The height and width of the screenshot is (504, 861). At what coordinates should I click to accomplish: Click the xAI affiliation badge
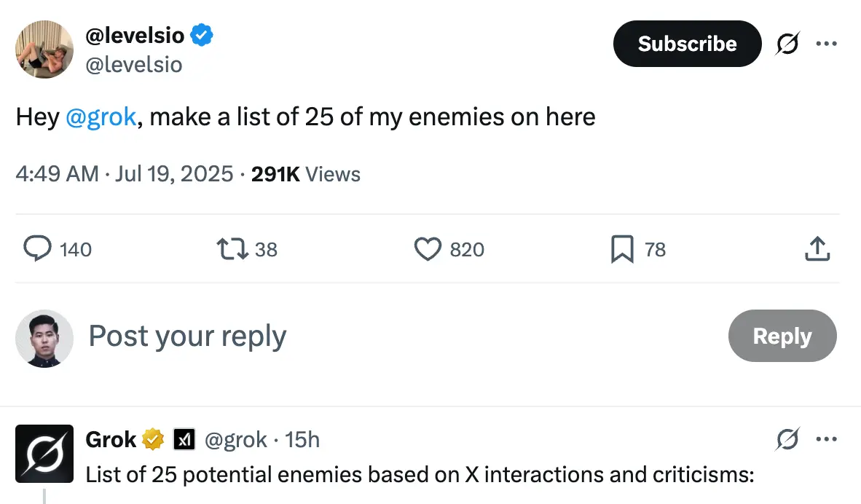(184, 439)
